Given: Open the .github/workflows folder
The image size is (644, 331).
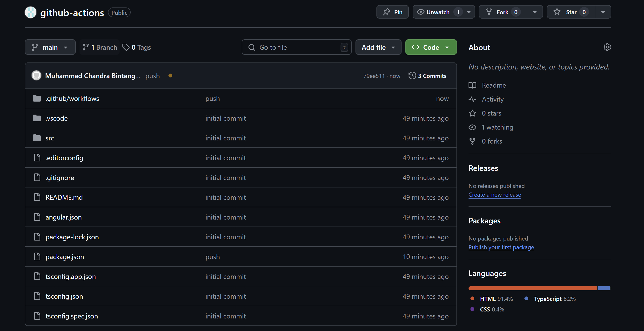Looking at the screenshot, I should [72, 98].
